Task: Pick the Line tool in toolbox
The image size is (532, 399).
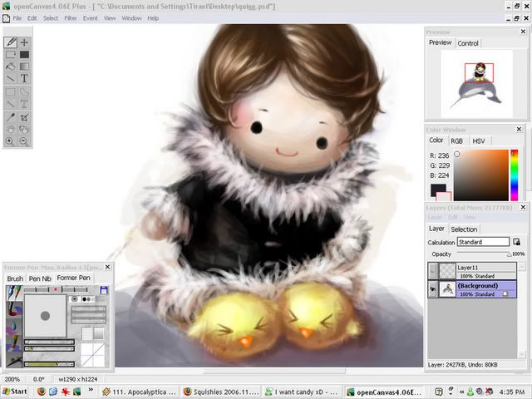Action: tap(11, 78)
